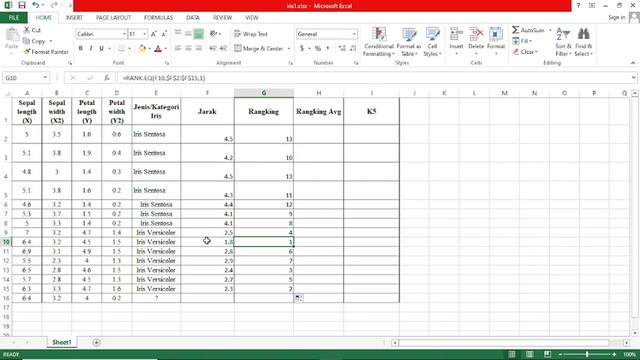Switch to the INSERT tab
This screenshot has height=360, width=640.
click(74, 18)
